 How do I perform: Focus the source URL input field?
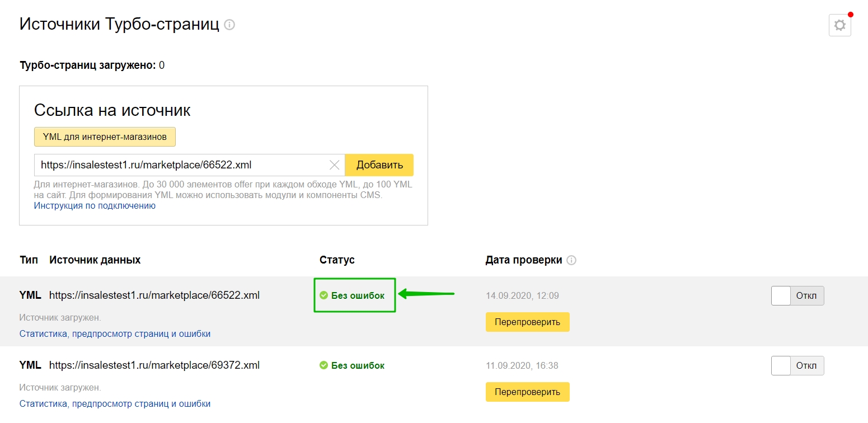point(182,165)
